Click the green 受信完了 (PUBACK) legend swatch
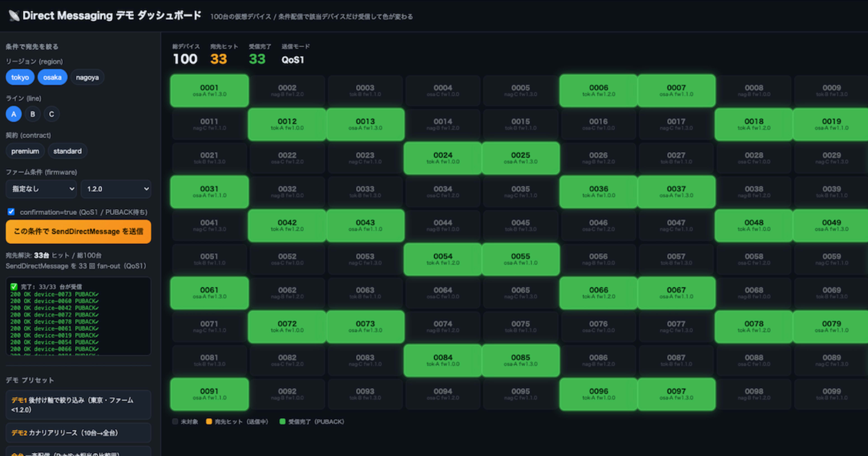Screen dimensions: 868x456 click(282, 421)
